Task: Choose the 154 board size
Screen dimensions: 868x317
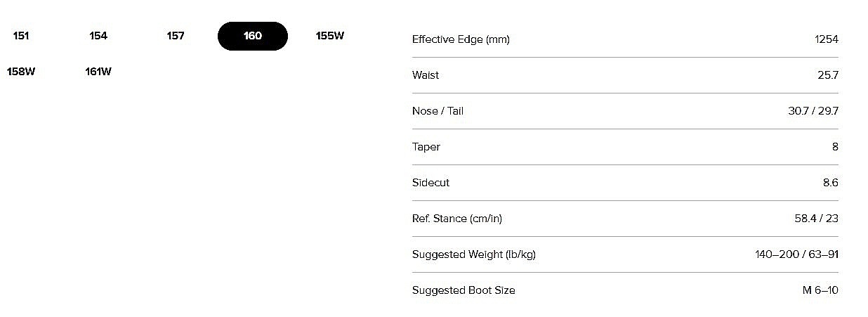Action: (x=98, y=36)
